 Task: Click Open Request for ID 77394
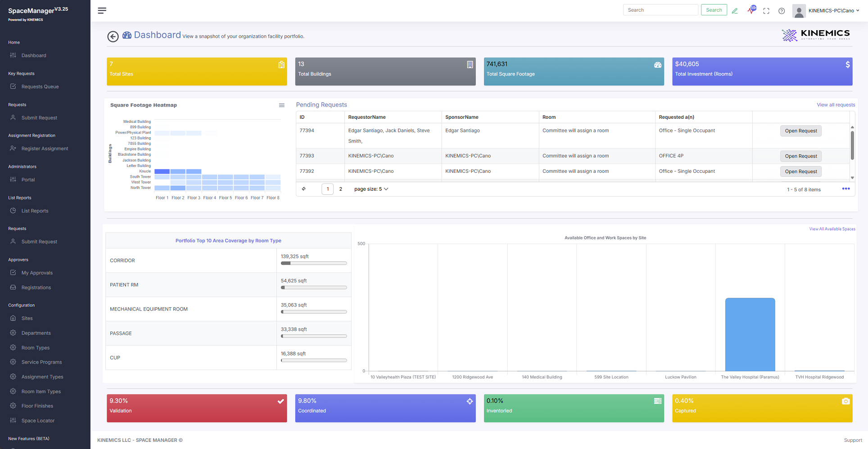click(x=801, y=131)
